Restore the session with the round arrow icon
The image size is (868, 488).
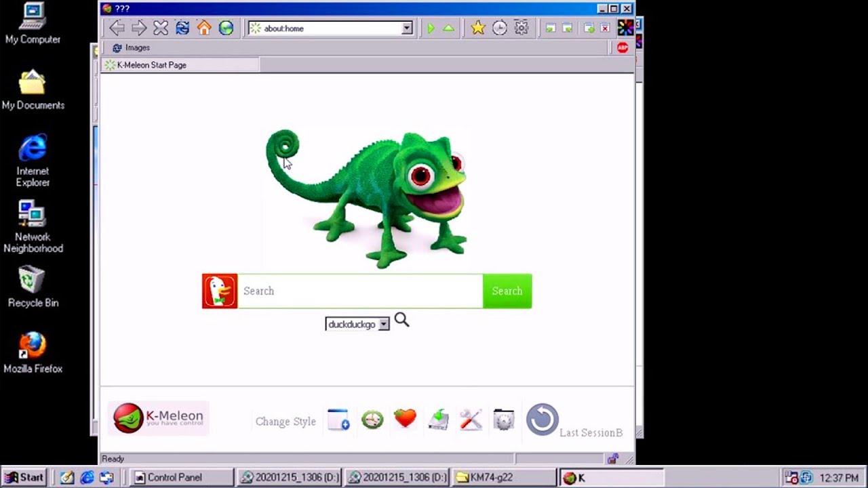(542, 420)
